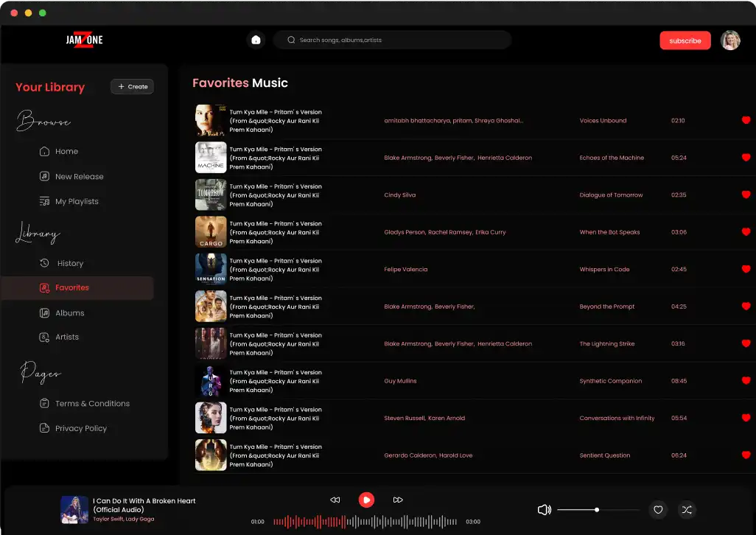
Task: Open Home in the sidebar
Action: (59, 151)
